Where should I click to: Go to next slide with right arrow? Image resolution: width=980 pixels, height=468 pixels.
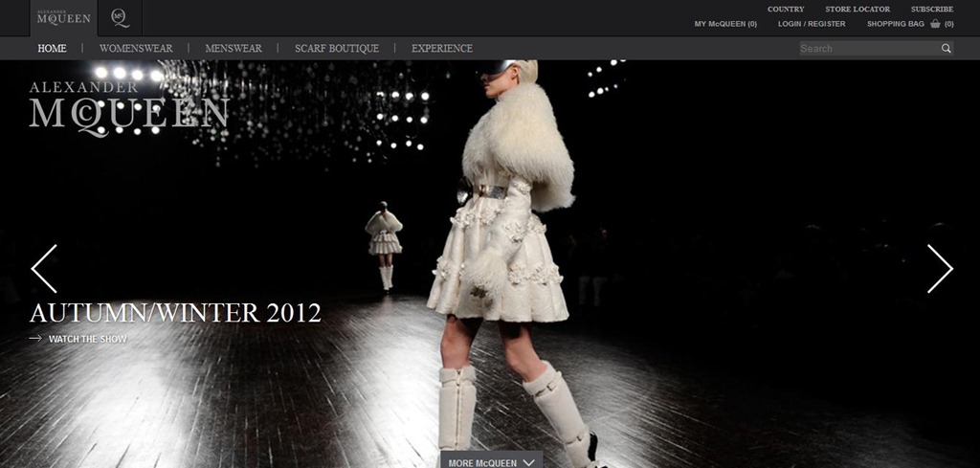[940, 269]
